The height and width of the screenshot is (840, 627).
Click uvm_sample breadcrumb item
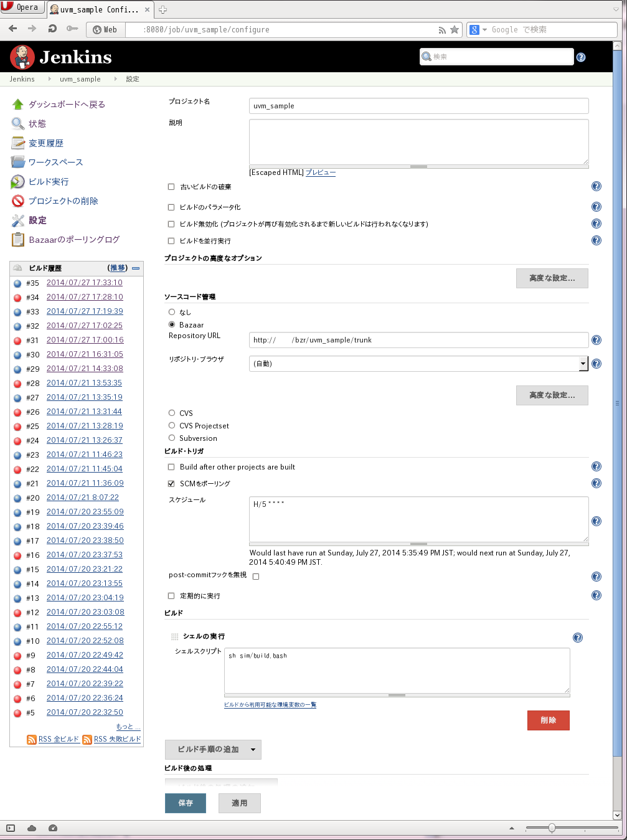click(x=80, y=79)
